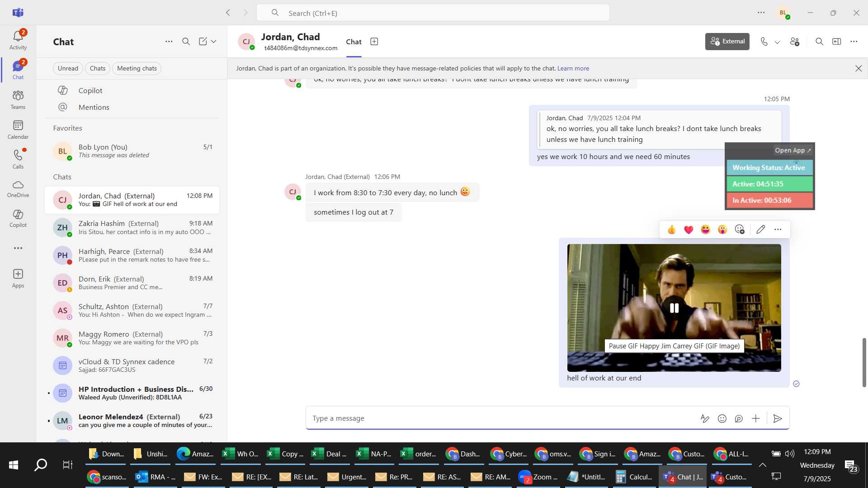Open message more options menu

pyautogui.click(x=778, y=230)
